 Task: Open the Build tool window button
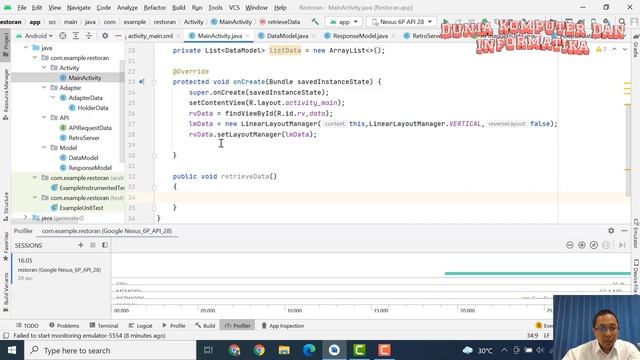point(205,326)
